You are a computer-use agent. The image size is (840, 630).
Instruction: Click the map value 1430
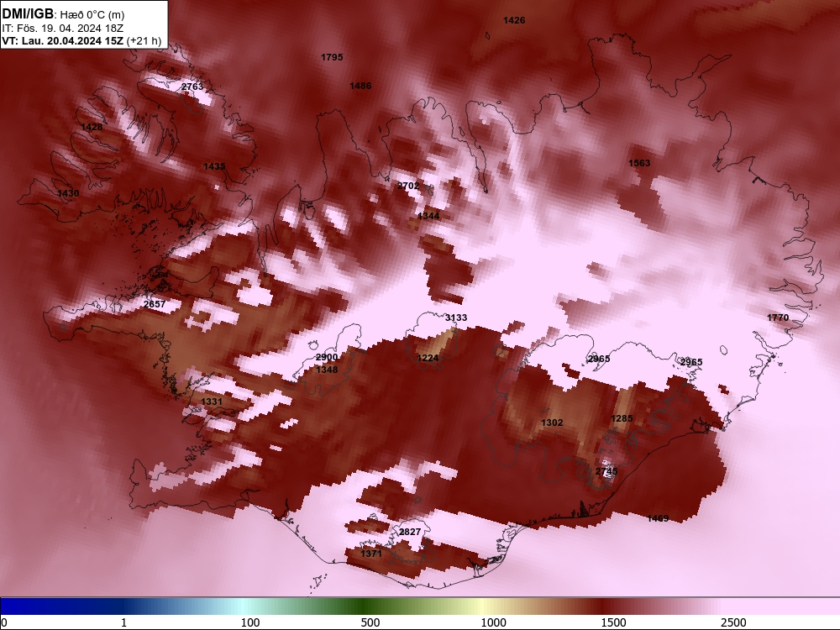coord(68,193)
